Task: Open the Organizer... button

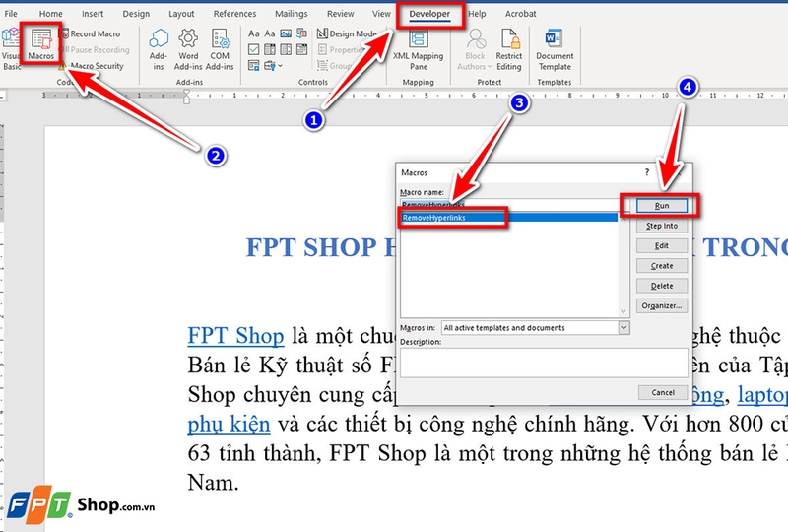Action: tap(662, 305)
